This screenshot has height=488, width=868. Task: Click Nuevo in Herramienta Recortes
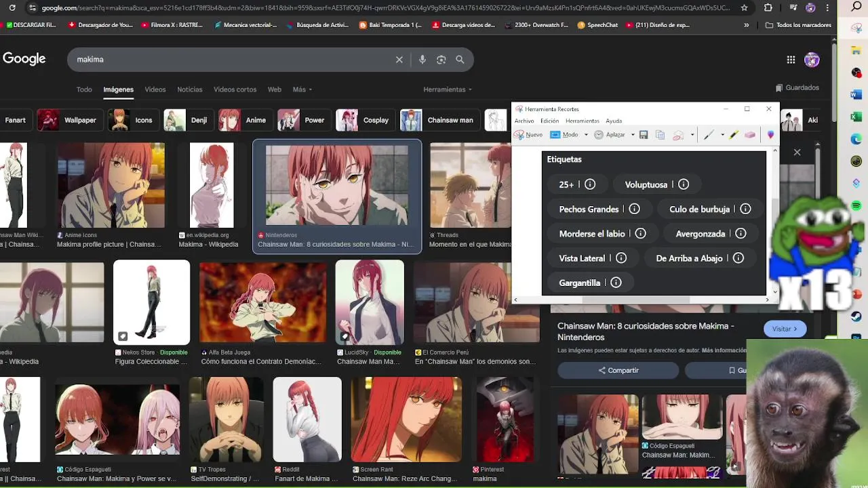coord(528,135)
